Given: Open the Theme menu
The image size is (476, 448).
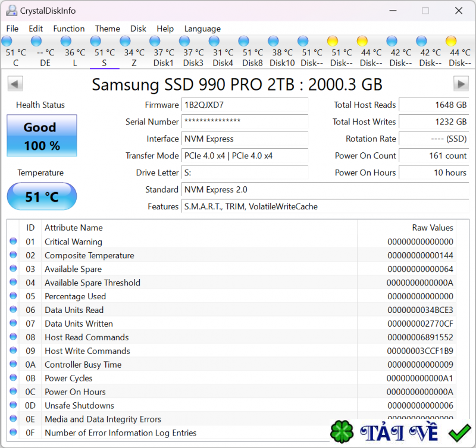Looking at the screenshot, I should pos(108,29).
